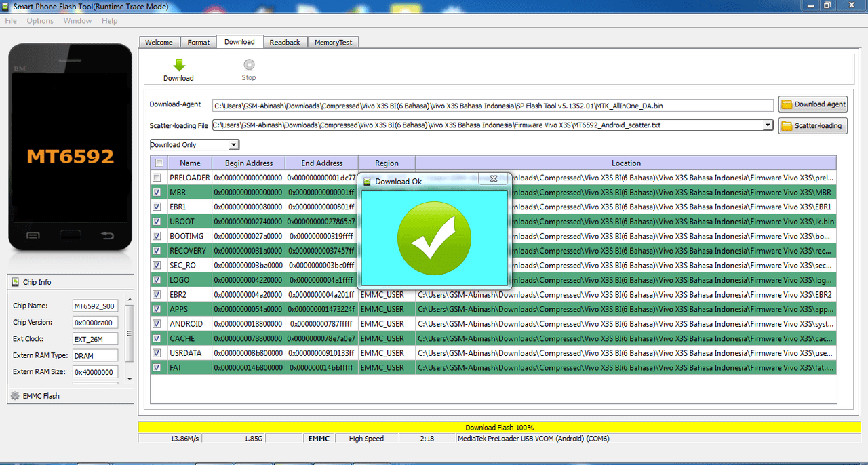868x465 pixels.
Task: Uncheck the RECOVERY row checkbox
Action: pyautogui.click(x=157, y=251)
